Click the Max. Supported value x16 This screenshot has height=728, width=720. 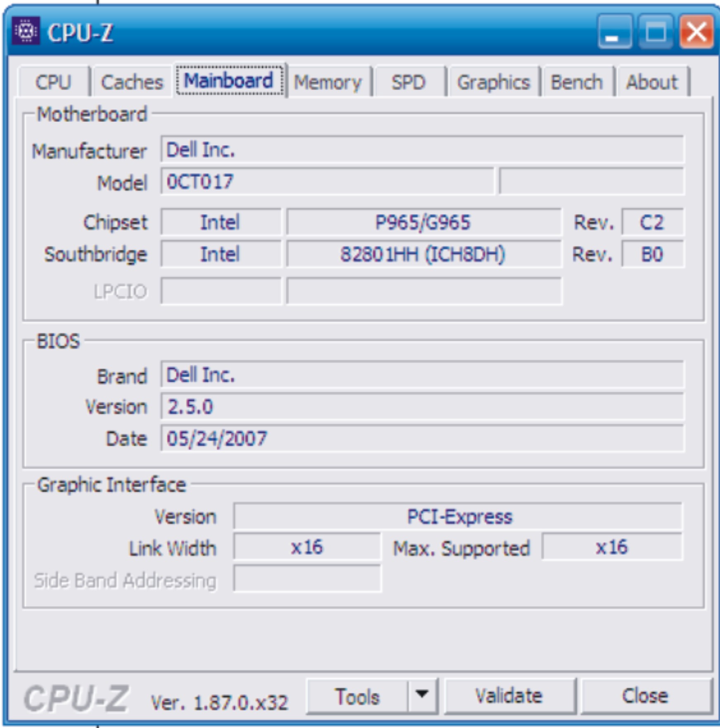[x=612, y=547]
